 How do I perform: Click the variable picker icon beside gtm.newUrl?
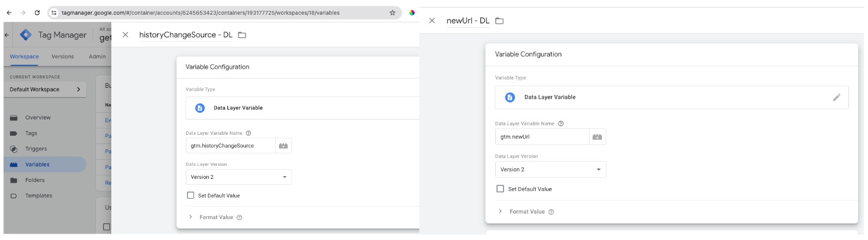click(597, 137)
